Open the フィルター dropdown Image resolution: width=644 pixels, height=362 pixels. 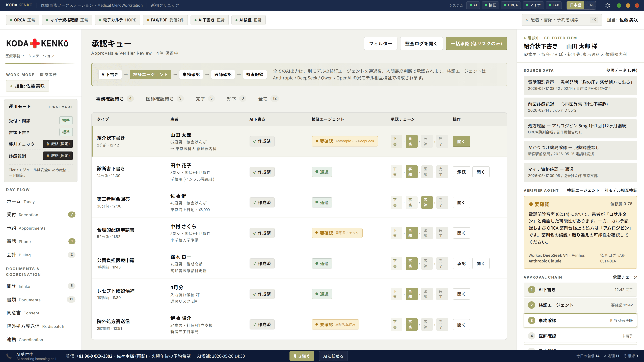tap(381, 43)
